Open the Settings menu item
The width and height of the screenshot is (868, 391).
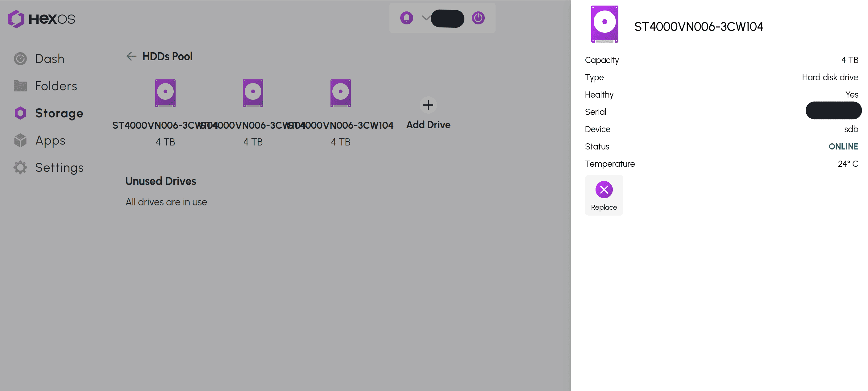pos(48,167)
